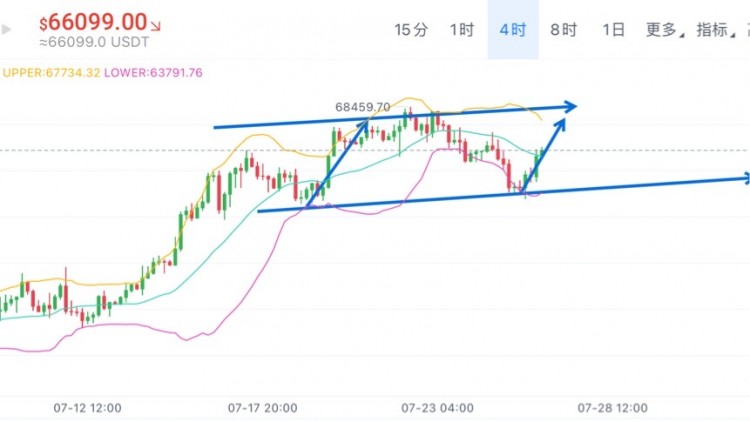Click the red down-arrow next to 66099.00
The width and height of the screenshot is (750, 422).
click(x=157, y=23)
